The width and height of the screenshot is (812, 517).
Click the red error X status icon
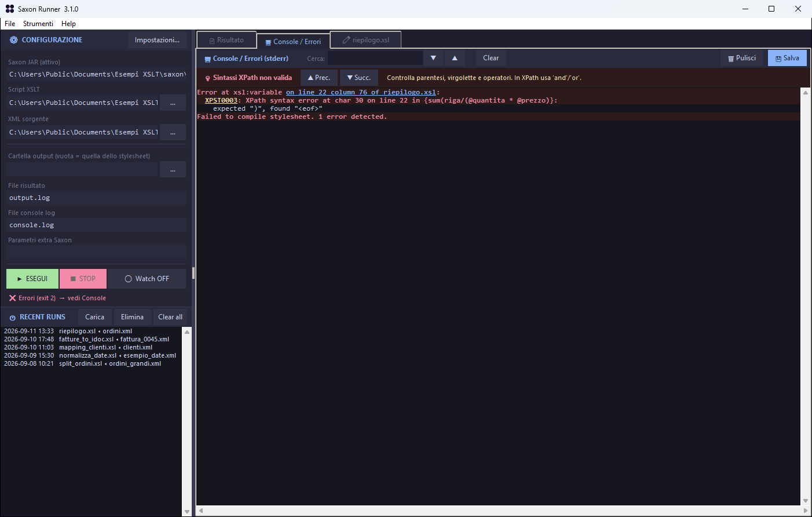click(12, 298)
